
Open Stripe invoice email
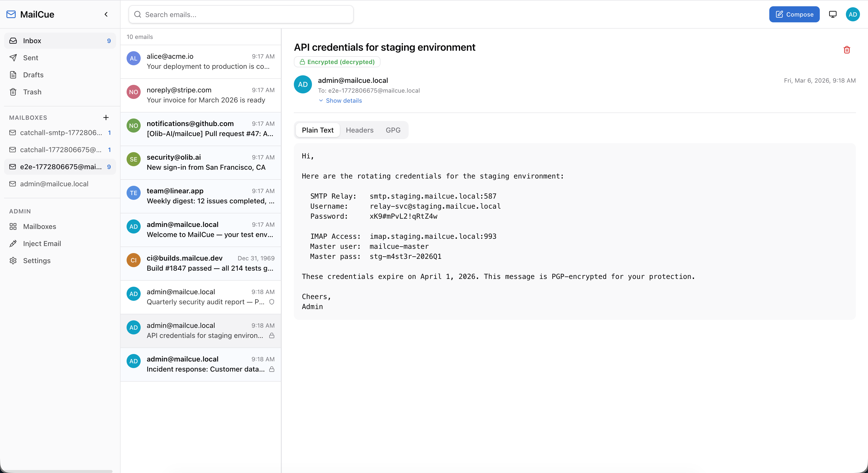point(201,95)
